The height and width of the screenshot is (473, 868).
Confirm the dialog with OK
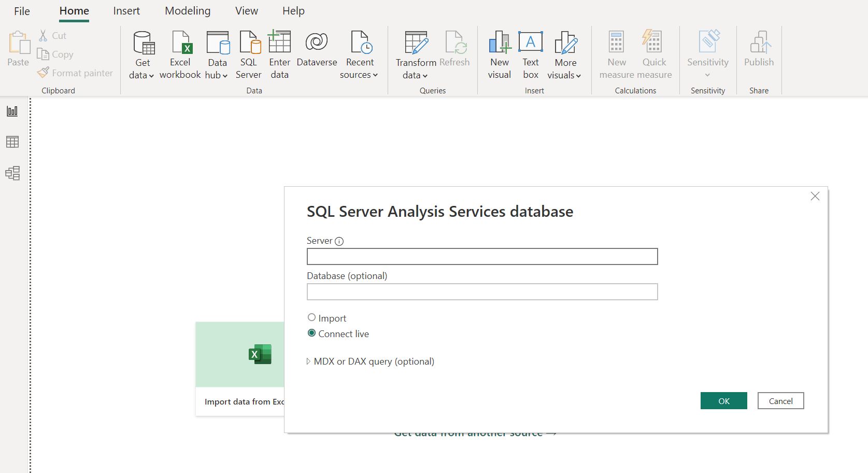(x=724, y=401)
